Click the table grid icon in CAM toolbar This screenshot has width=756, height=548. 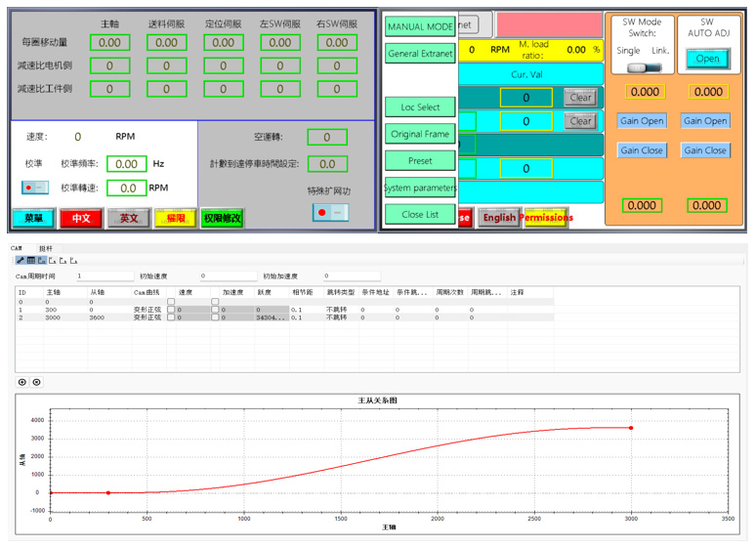(31, 261)
